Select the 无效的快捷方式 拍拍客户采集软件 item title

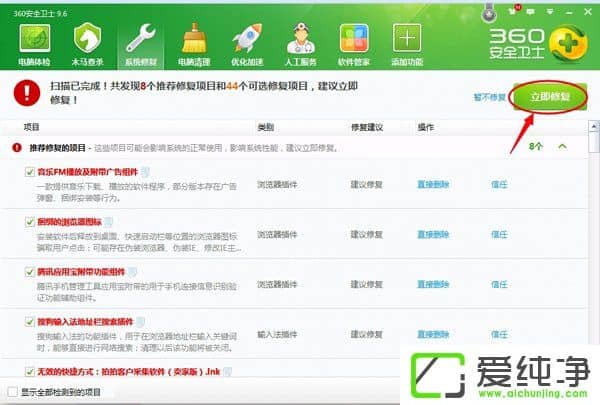coord(129,372)
